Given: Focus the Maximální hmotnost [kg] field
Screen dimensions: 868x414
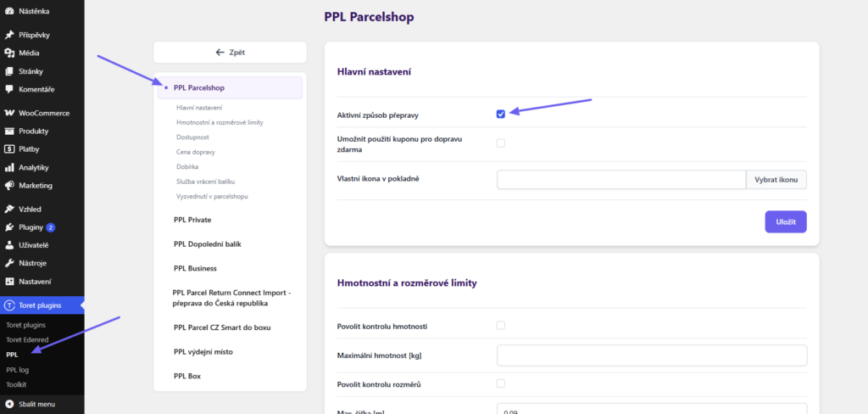Looking at the screenshot, I should (x=652, y=355).
